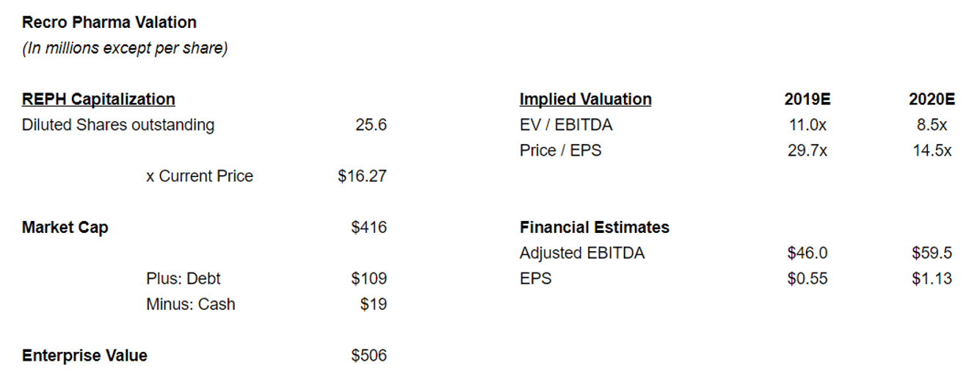Select the Minus: Cash row label
The image size is (980, 379).
[x=190, y=304]
